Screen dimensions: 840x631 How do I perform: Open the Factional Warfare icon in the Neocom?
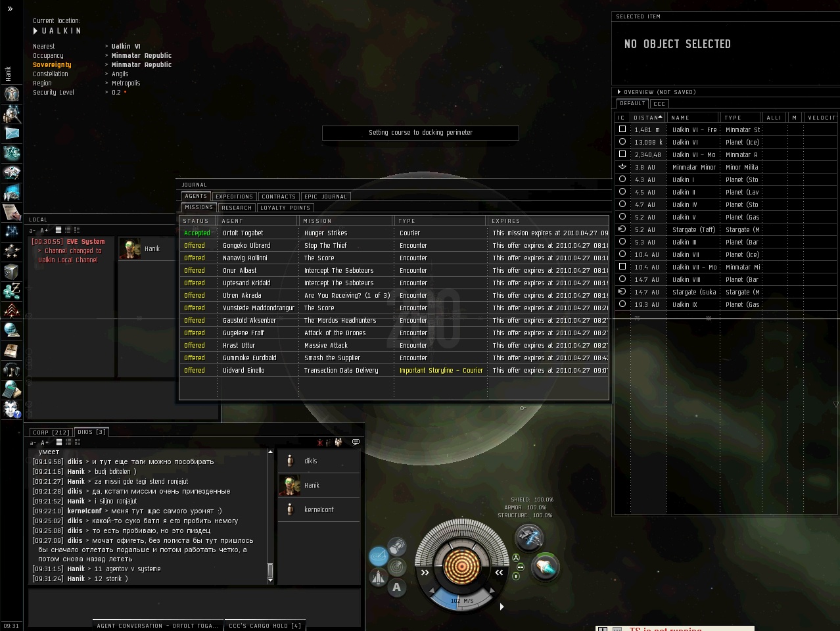(x=11, y=310)
